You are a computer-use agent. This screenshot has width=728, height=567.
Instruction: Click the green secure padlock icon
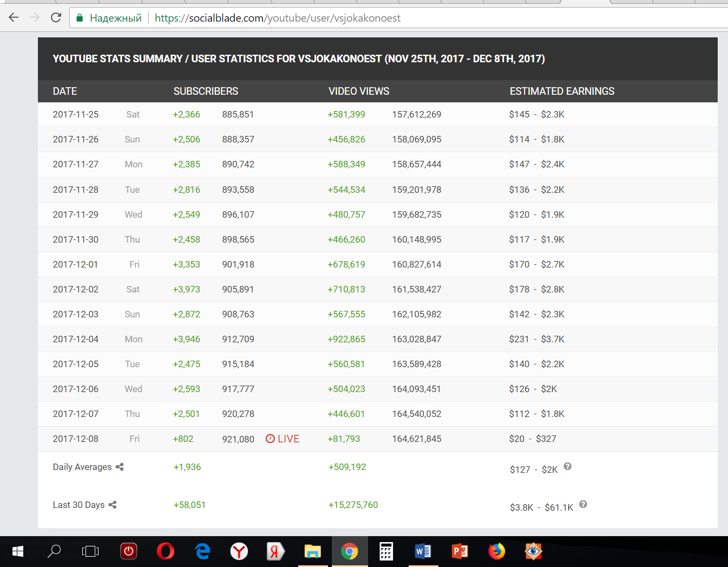[x=80, y=18]
